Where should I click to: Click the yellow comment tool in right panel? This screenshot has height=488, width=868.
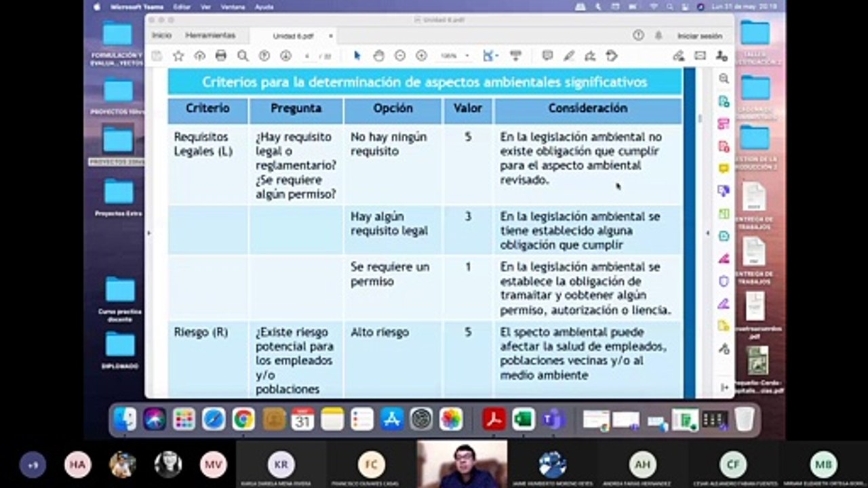click(724, 168)
